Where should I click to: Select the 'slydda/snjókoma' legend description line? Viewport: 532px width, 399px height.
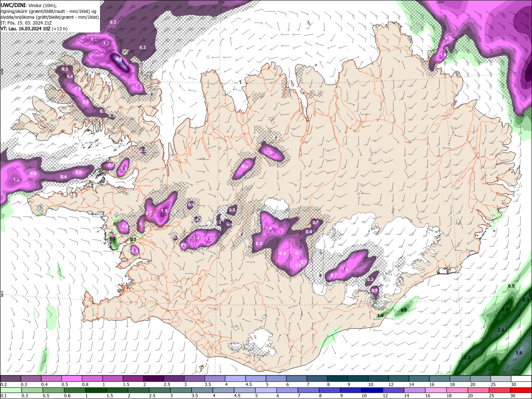49,17
